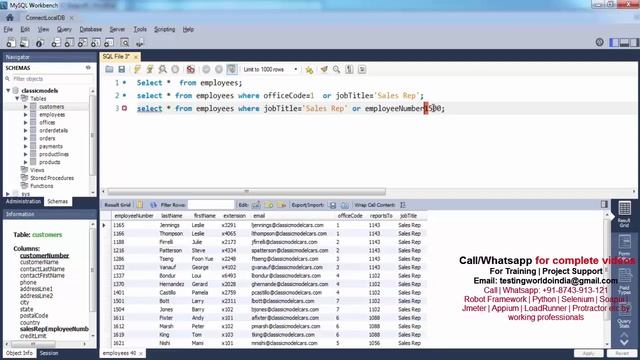Screen dimensions: 640x360
Task: Close the employees 40 result tab
Action: (141, 354)
